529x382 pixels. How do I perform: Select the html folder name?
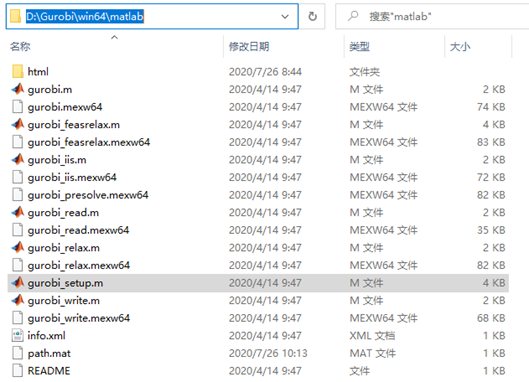[x=38, y=72]
